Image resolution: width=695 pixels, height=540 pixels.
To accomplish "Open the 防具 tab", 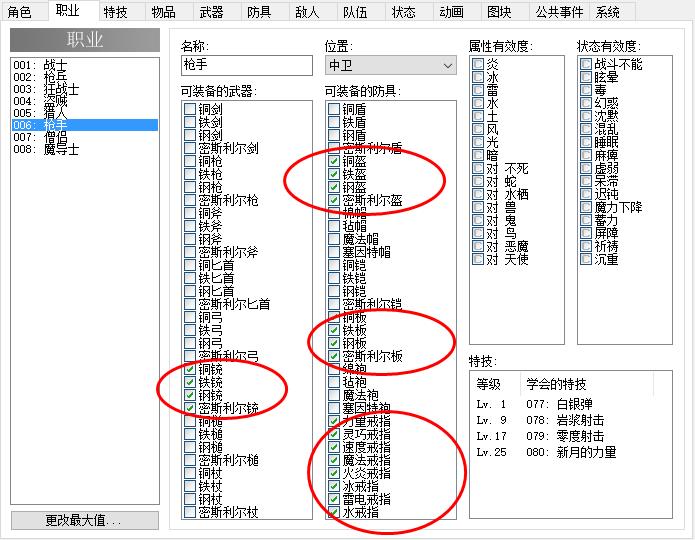I will pyautogui.click(x=259, y=12).
